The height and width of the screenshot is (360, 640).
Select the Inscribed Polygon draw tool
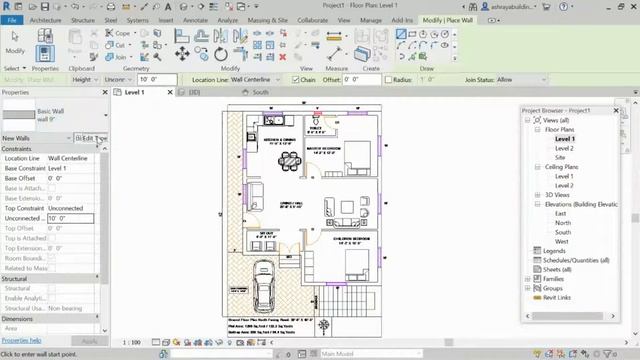coord(423,34)
